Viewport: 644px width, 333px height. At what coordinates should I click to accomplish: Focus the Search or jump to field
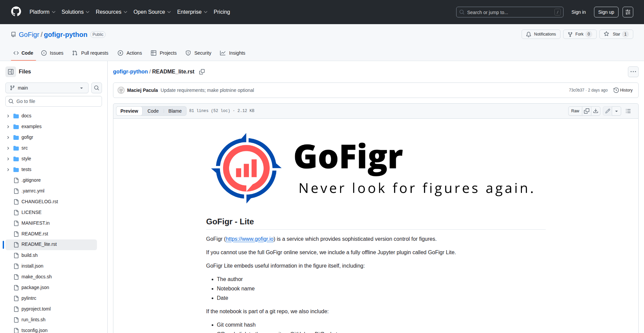click(509, 12)
